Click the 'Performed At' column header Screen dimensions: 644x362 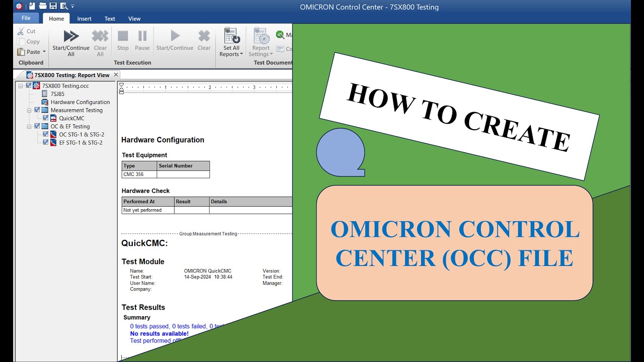pos(148,202)
